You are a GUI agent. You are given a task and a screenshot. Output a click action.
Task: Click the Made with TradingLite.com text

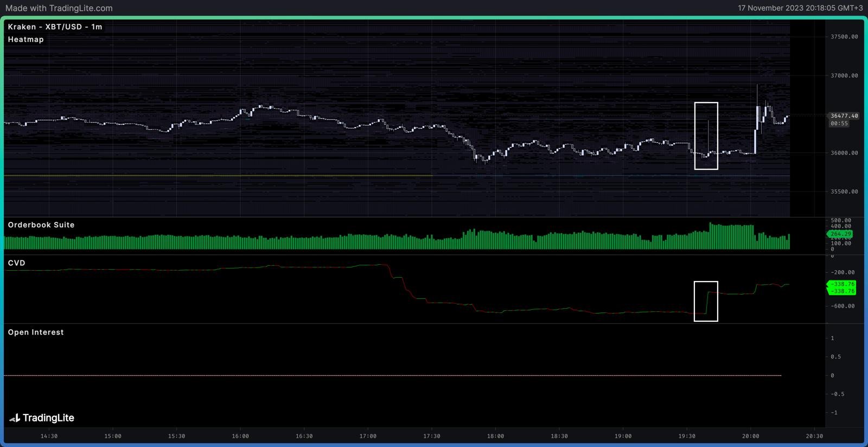pyautogui.click(x=59, y=8)
